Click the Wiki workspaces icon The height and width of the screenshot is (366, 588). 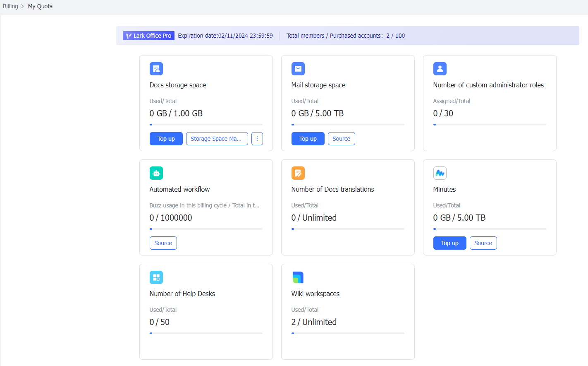coord(298,277)
